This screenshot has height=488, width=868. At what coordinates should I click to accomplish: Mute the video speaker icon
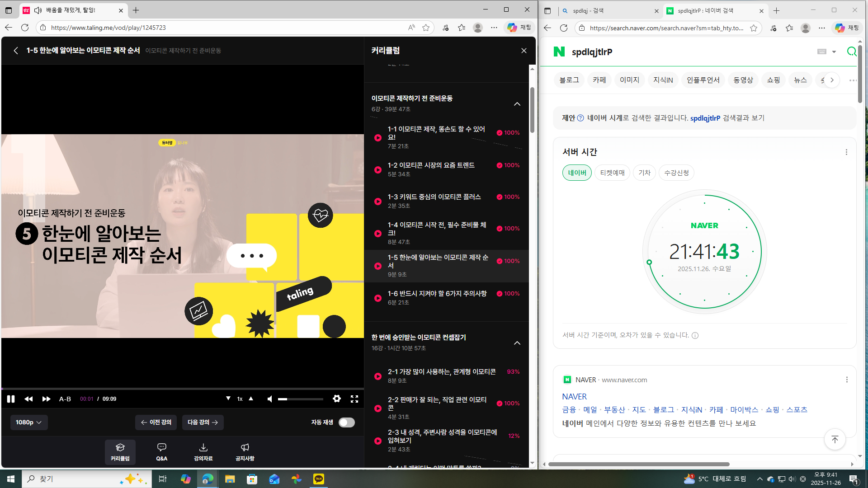click(270, 399)
